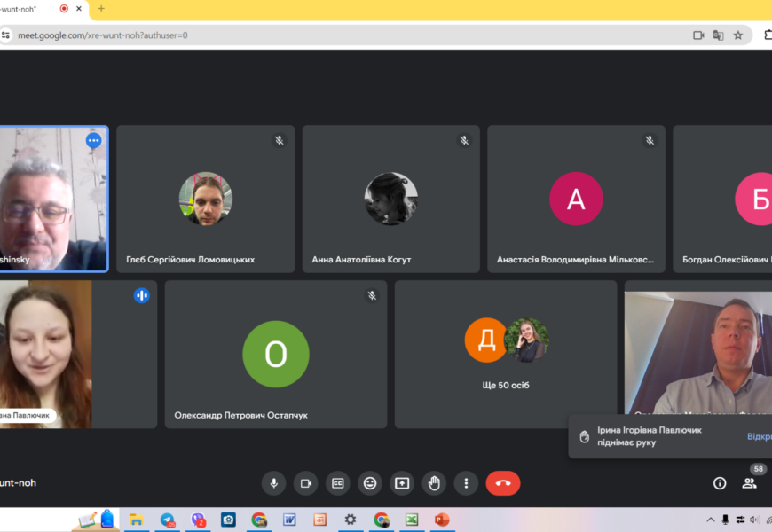Turn off the camera in Meet
This screenshot has height=532, width=772.
(x=306, y=483)
